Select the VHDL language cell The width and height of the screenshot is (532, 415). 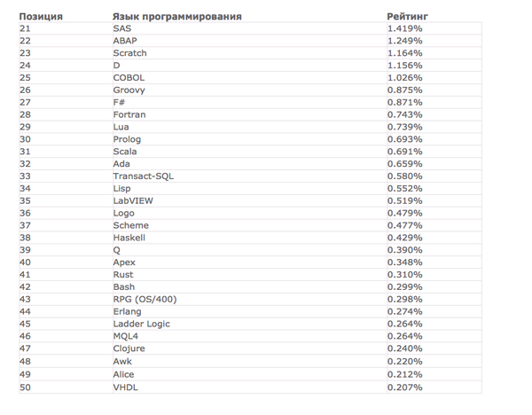coord(125,388)
